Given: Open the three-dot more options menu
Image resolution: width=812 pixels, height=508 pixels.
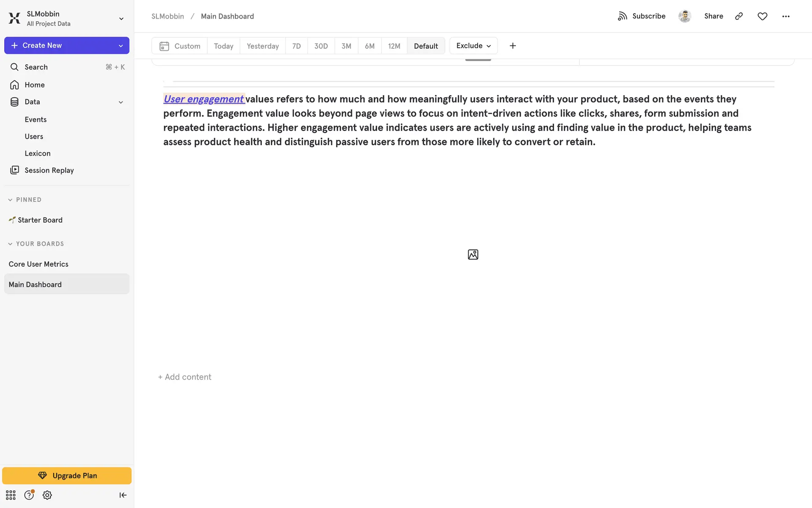Looking at the screenshot, I should point(785,16).
